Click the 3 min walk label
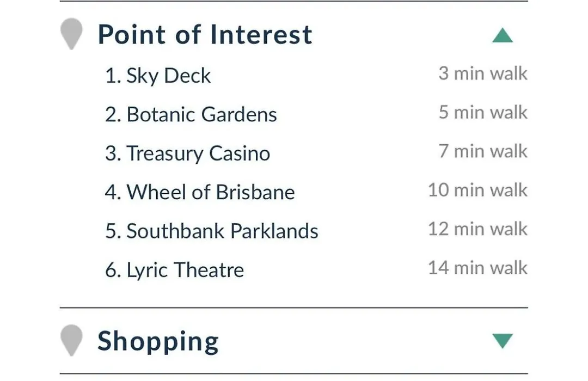Image resolution: width=588 pixels, height=381 pixels. pos(483,73)
